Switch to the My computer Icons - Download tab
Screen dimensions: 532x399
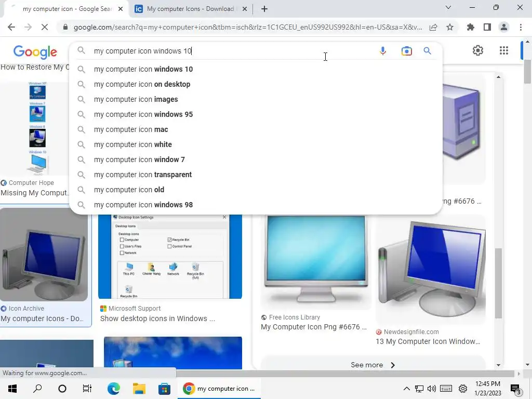[190, 9]
